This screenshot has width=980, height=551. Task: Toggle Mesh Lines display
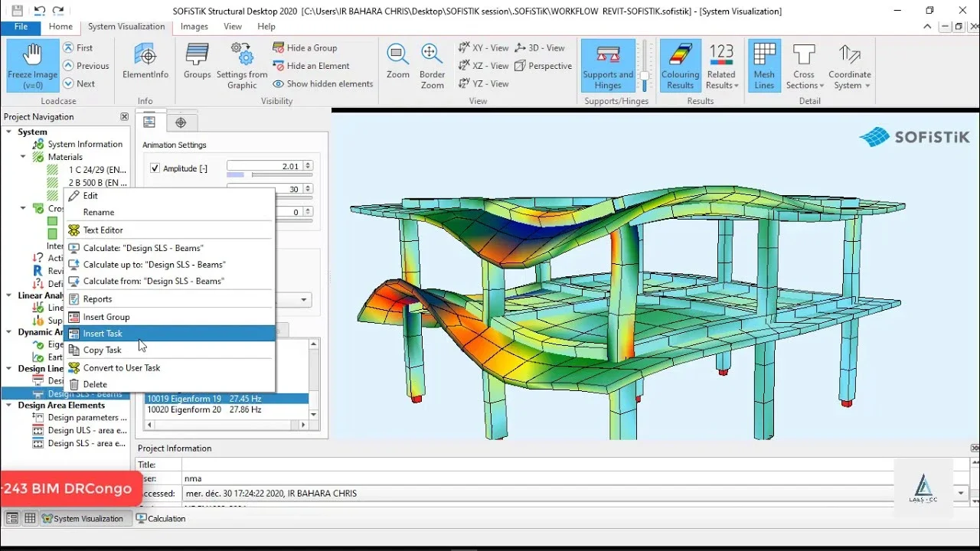coord(764,66)
